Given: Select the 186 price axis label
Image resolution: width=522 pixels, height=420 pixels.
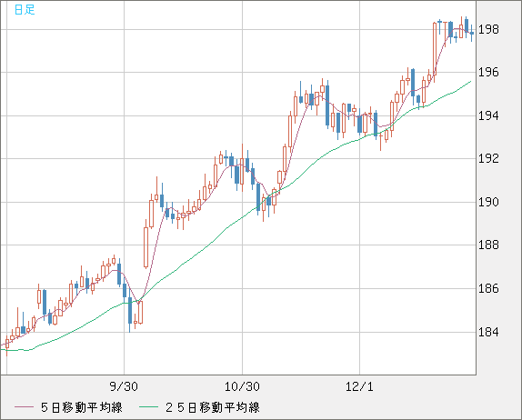Looking at the screenshot, I should (x=488, y=288).
